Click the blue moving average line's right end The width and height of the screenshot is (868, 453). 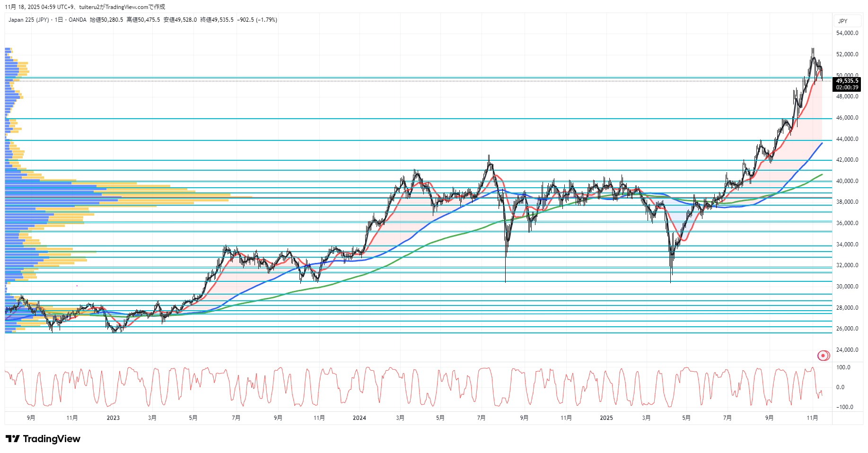[x=822, y=143]
